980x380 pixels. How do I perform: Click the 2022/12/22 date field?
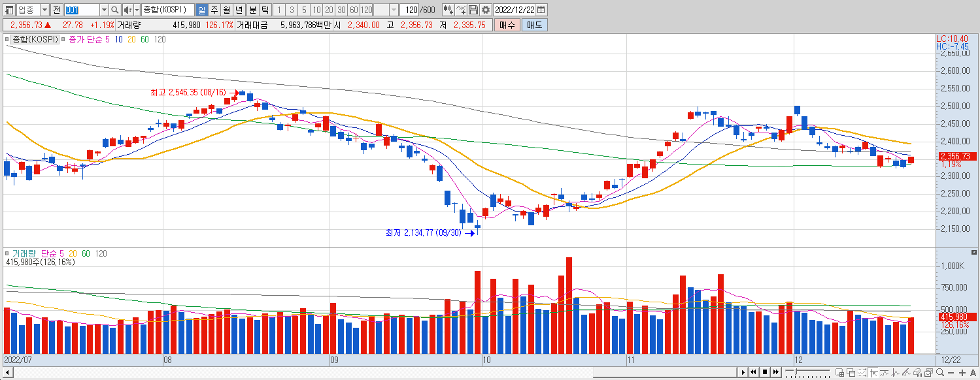[515, 10]
